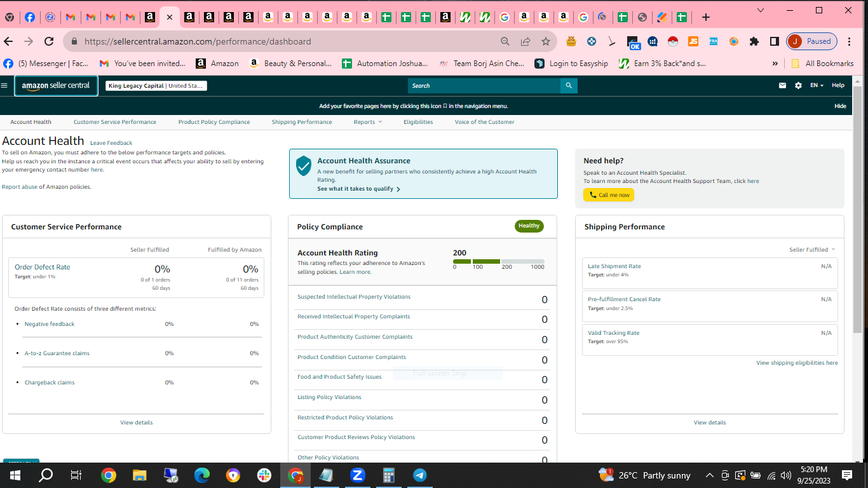Click the browser address bar URL
The height and width of the screenshot is (488, 868).
[198, 41]
